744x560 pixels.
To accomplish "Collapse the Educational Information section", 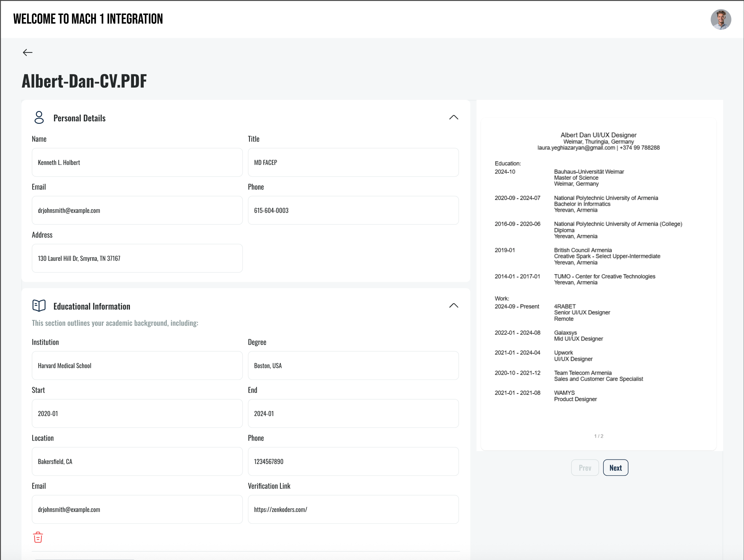I will [x=453, y=306].
